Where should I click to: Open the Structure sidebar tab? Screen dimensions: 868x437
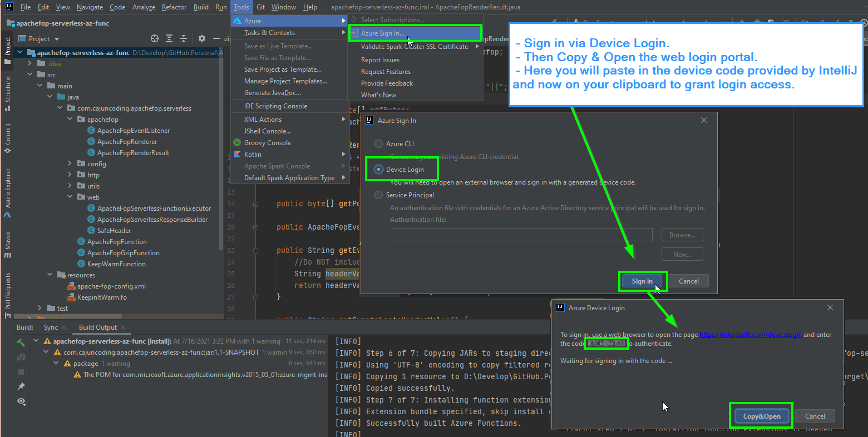tap(8, 93)
